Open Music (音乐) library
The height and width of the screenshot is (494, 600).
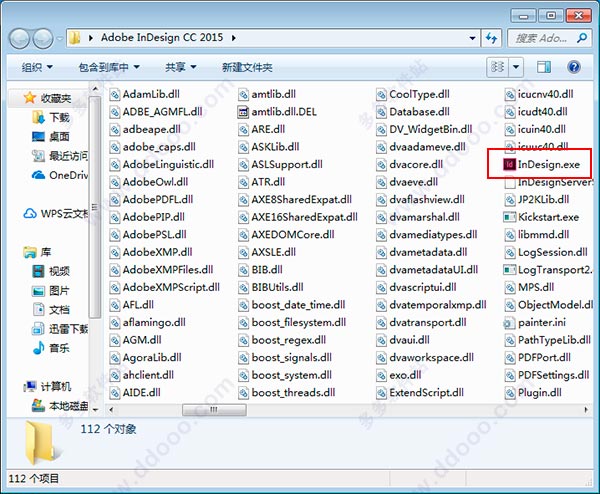point(51,348)
